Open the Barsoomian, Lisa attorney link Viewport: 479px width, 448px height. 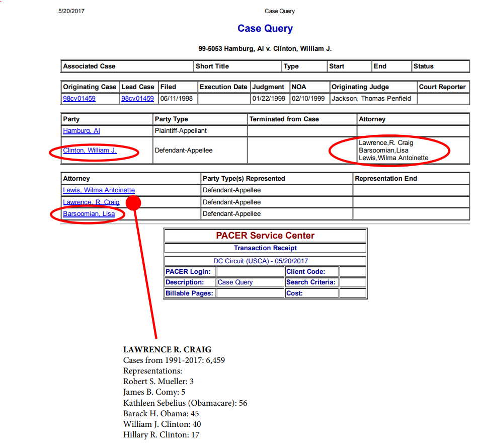point(89,213)
